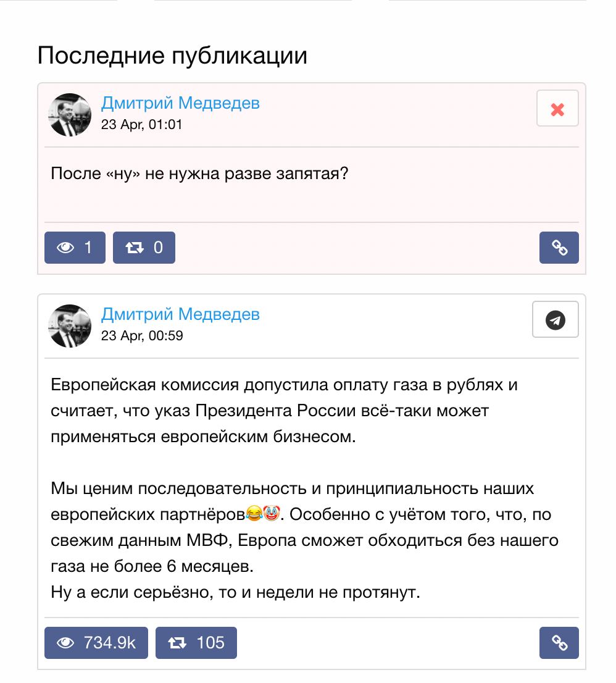Click the paragraph starting with Европейская комиссия

[x=284, y=411]
